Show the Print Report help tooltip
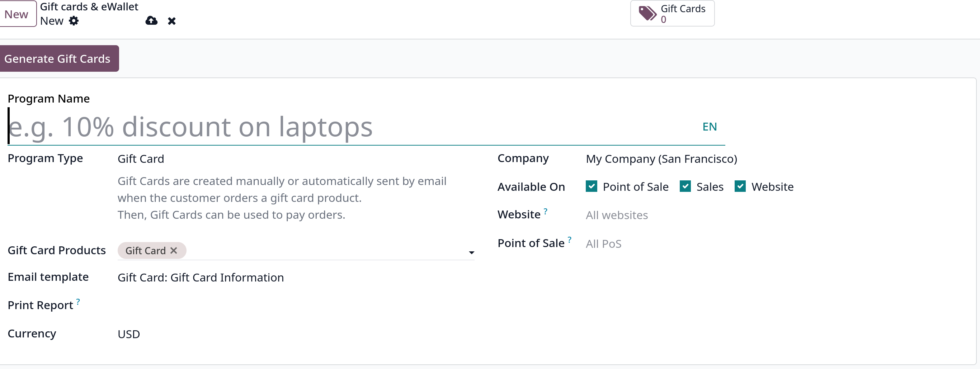Viewport: 980px width, 369px height. pyautogui.click(x=78, y=301)
